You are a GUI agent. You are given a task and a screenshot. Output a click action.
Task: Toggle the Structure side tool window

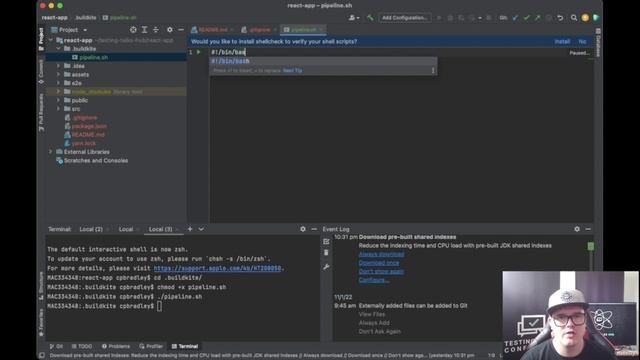click(x=41, y=286)
